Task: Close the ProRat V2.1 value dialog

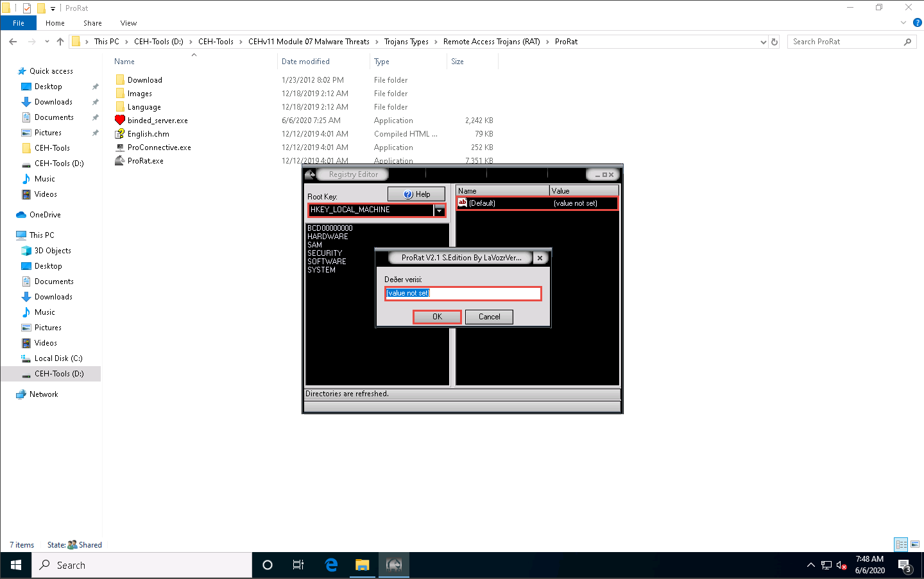Action: point(540,258)
